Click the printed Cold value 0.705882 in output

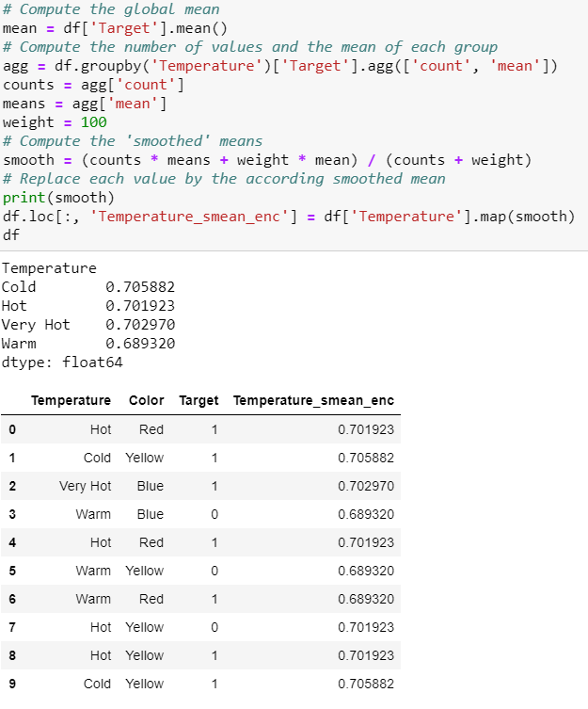point(140,287)
